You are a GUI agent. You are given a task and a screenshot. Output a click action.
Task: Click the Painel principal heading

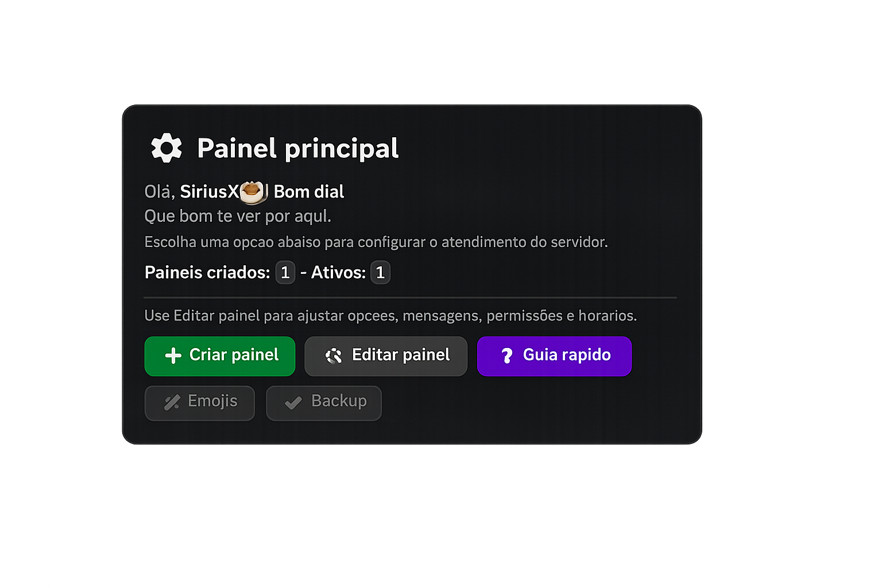[x=297, y=148]
